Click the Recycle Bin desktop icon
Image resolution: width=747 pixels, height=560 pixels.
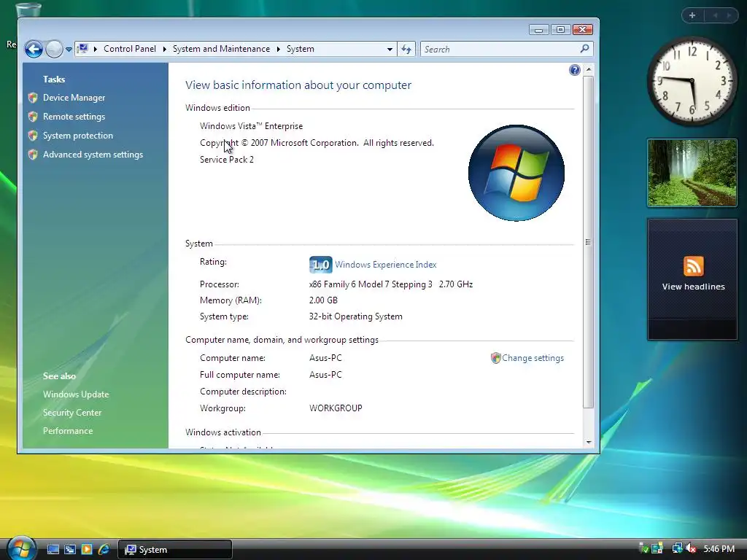pos(28,10)
